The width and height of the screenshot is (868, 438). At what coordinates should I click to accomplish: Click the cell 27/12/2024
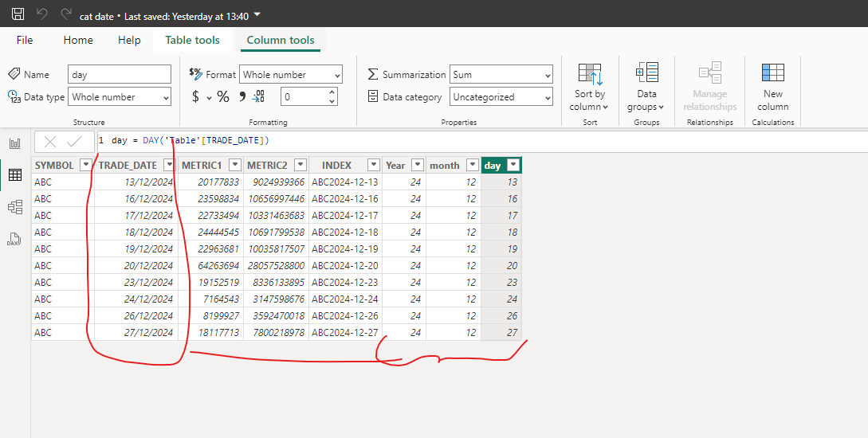tap(135, 332)
